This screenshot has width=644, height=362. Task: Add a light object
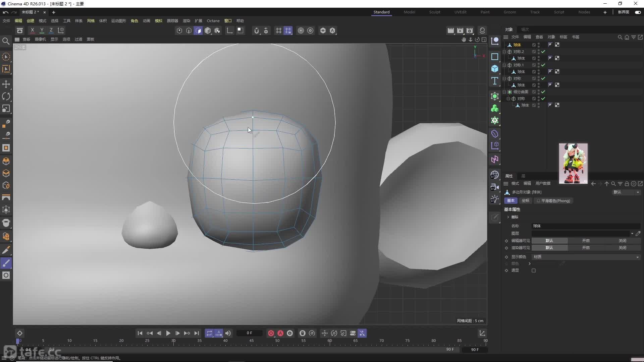click(x=495, y=199)
